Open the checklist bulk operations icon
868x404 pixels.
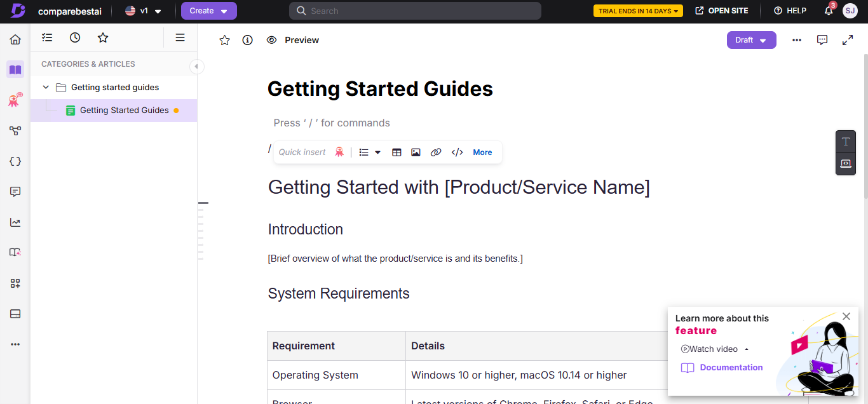(x=47, y=37)
